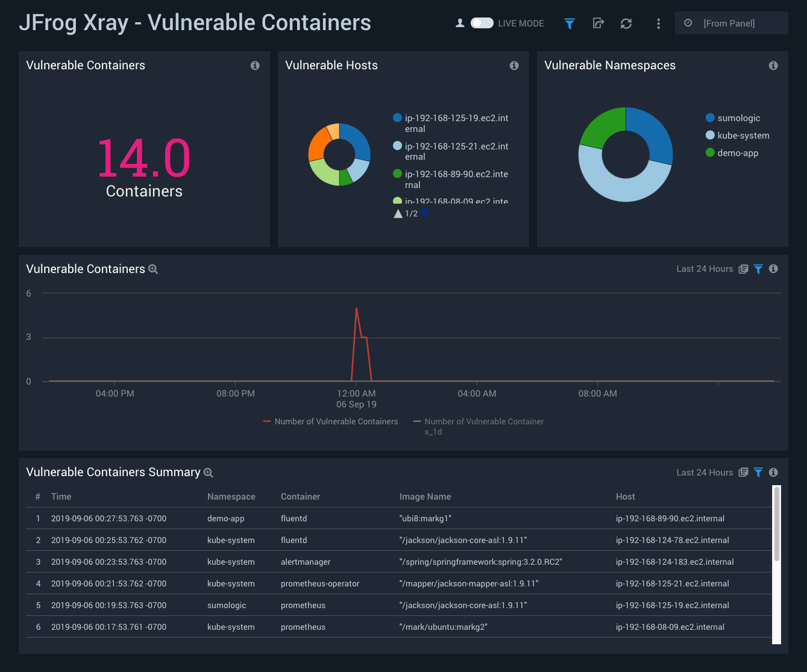807x672 pixels.
Task: Toggle the Live Mode switch
Action: tap(482, 24)
